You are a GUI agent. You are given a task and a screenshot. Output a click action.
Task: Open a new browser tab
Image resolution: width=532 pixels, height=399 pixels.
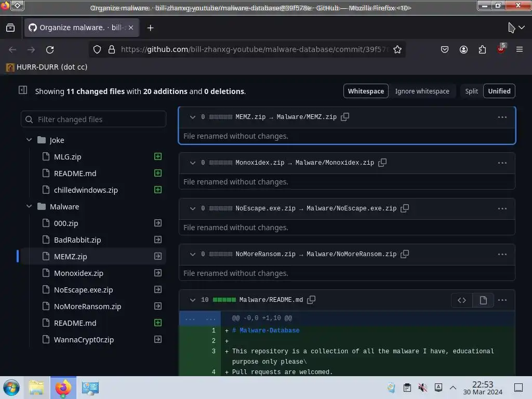150,28
